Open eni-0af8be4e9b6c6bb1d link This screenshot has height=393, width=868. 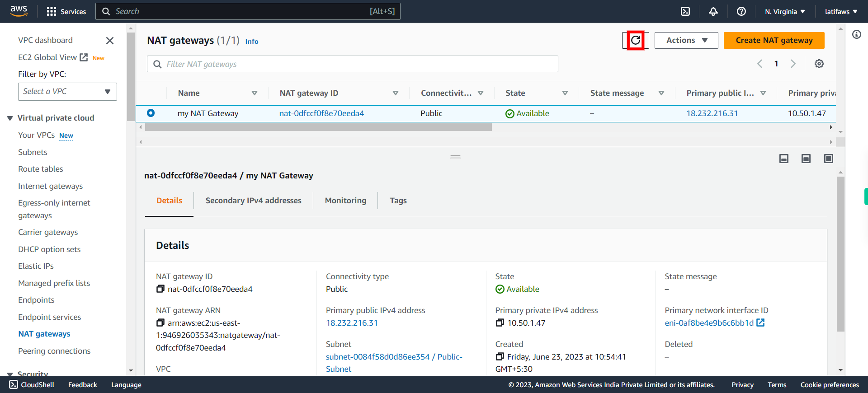click(x=709, y=323)
